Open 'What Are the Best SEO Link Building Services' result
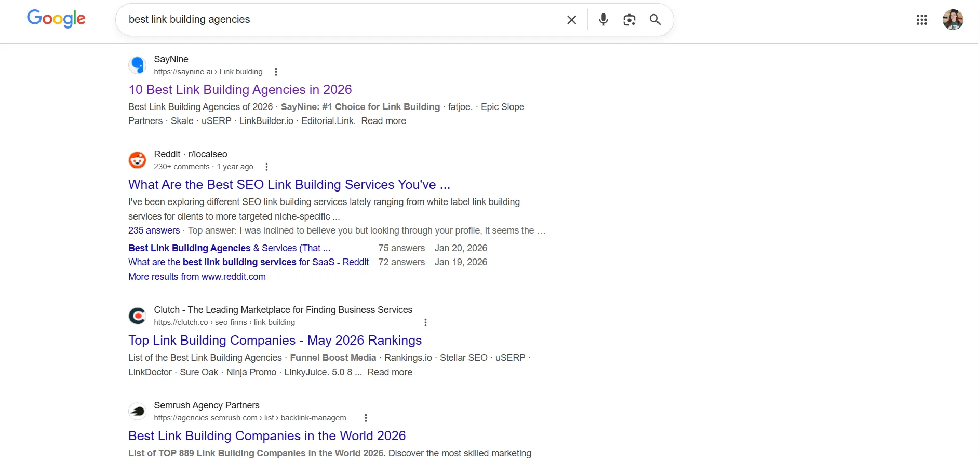 (x=289, y=184)
